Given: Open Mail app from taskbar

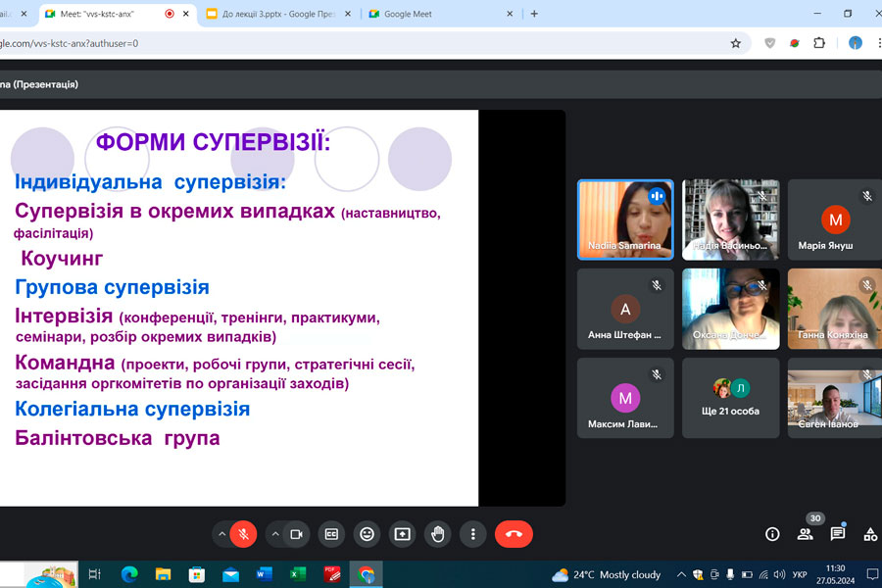Looking at the screenshot, I should 230,574.
